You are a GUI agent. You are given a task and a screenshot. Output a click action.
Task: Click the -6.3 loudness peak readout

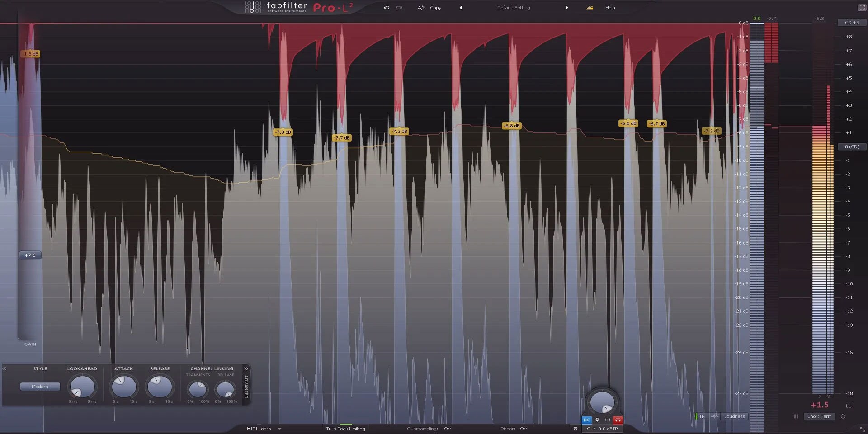tap(820, 19)
